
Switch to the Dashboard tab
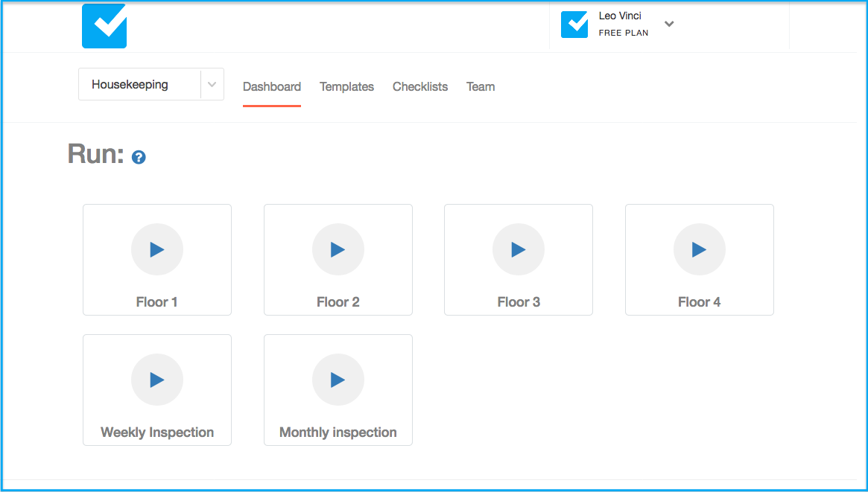coord(272,87)
